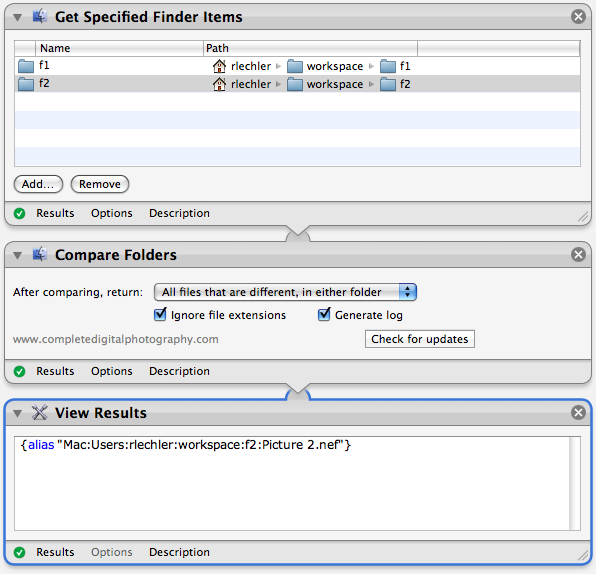Collapse the View Results action triangle

pyautogui.click(x=17, y=413)
